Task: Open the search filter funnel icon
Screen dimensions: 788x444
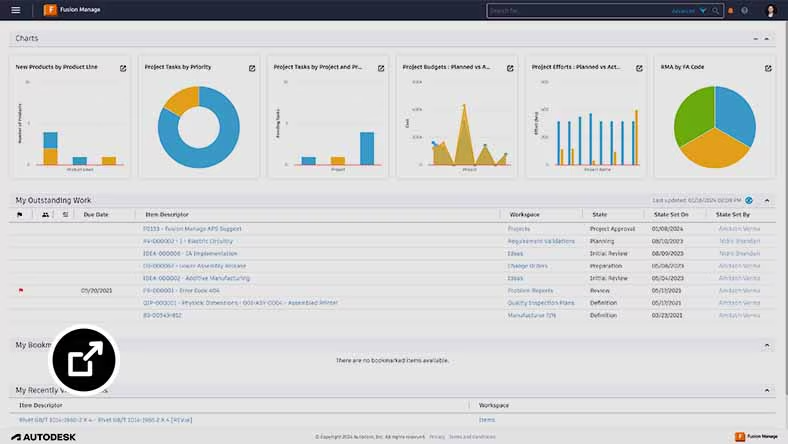Action: coord(703,11)
